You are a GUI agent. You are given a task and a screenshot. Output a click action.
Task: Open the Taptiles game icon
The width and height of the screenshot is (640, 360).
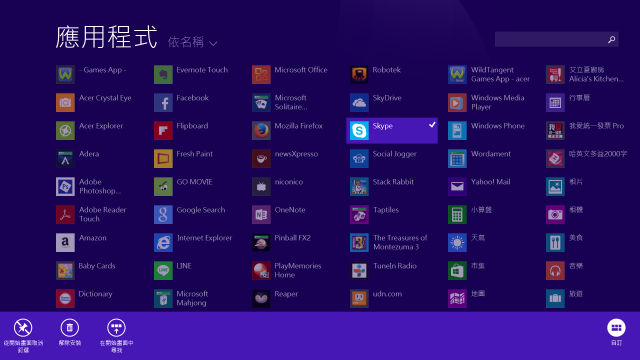[x=359, y=214]
